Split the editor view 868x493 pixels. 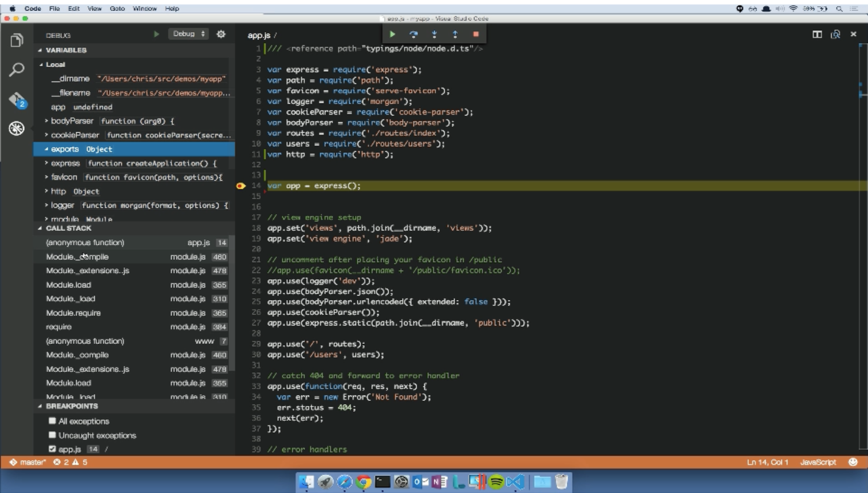[817, 34]
